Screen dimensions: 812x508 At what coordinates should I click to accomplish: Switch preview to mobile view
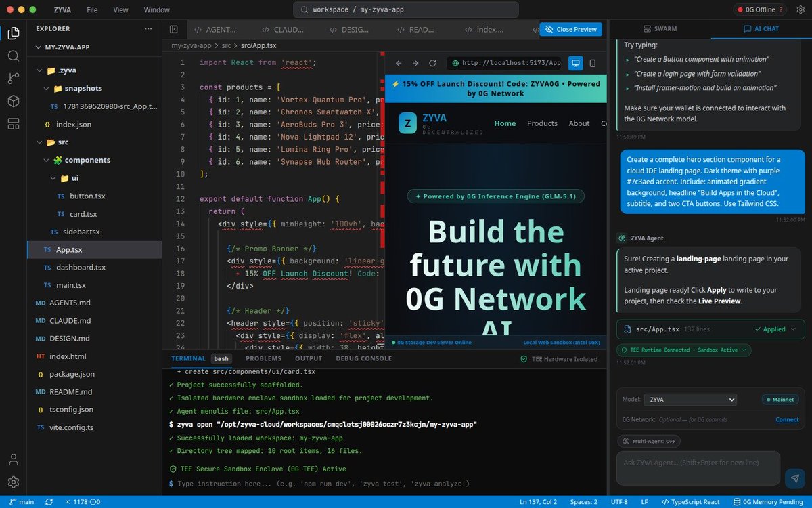tap(593, 63)
